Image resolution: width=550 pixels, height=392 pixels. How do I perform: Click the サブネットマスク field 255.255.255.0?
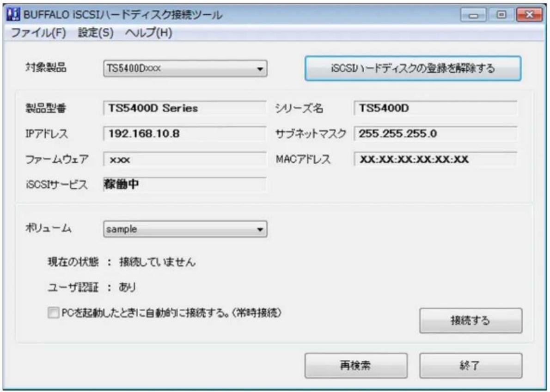pyautogui.click(x=435, y=134)
